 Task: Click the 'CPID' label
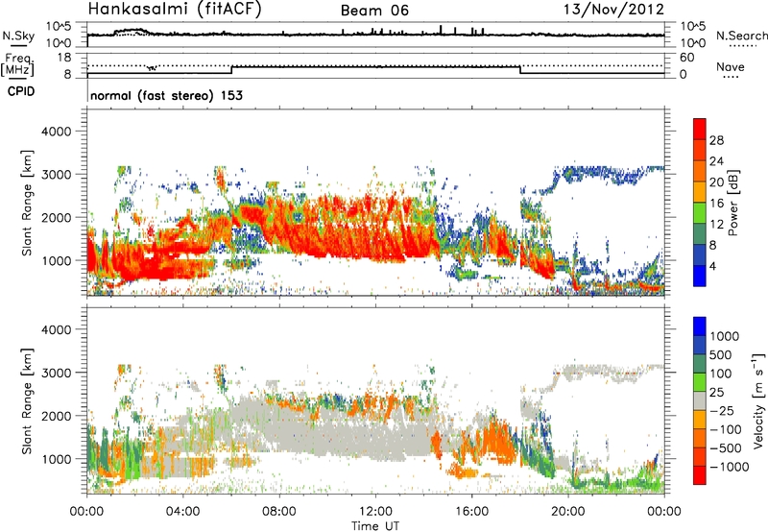coord(21,91)
